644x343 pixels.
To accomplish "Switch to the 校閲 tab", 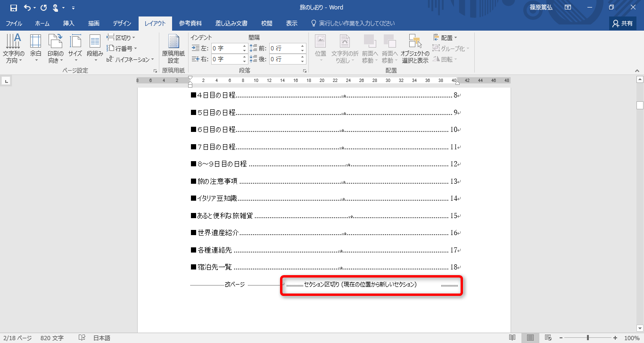I will pos(267,23).
